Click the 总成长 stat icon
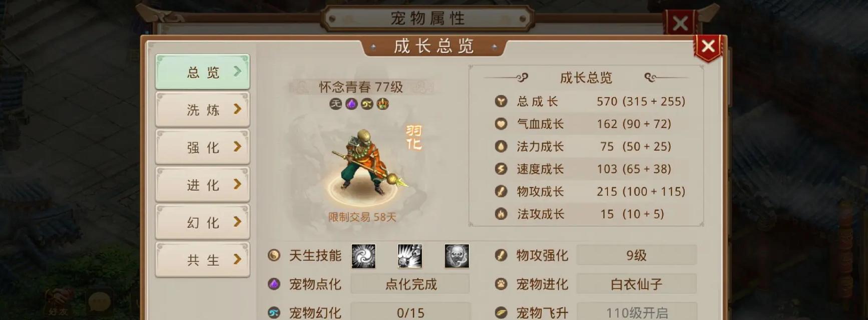Image resolution: width=868 pixels, height=320 pixels. pyautogui.click(x=501, y=101)
